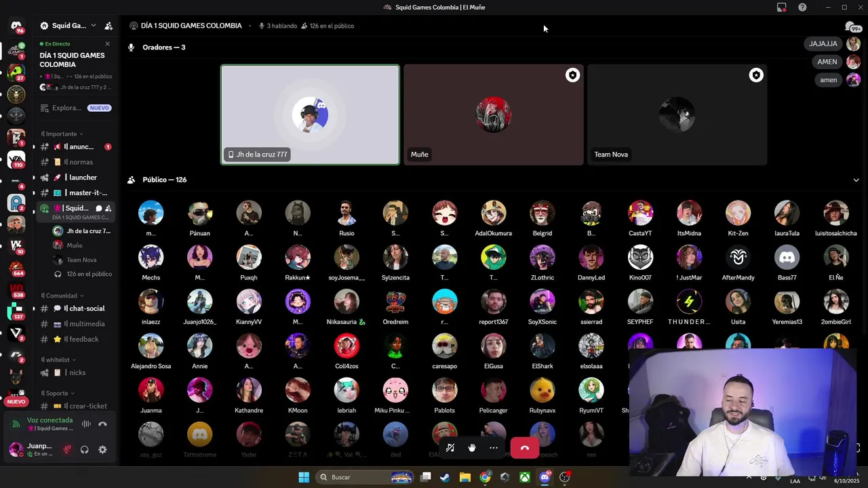Open chat icon on the Squid stage channel
The width and height of the screenshot is (868, 488).
(98, 208)
